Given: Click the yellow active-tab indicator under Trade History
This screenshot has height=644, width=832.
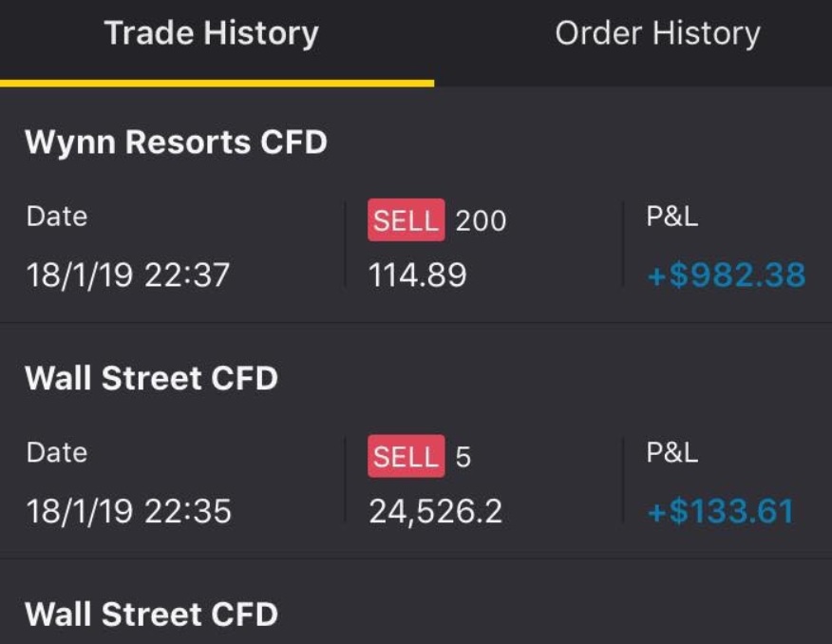Looking at the screenshot, I should [217, 83].
